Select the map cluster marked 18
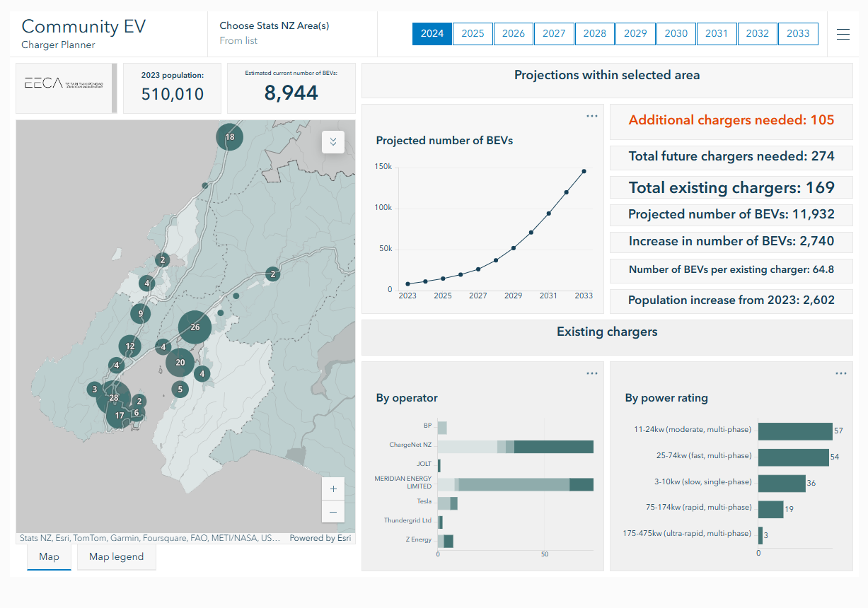 coord(229,137)
